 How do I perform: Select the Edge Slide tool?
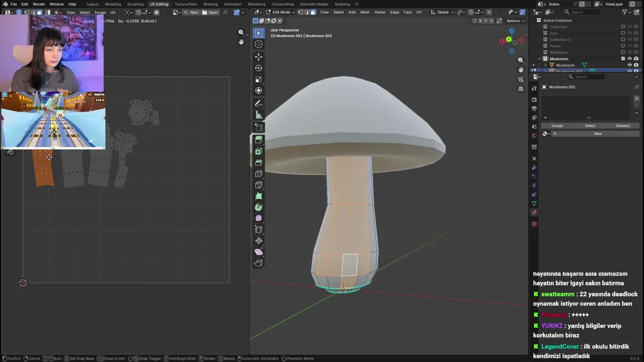[259, 229]
